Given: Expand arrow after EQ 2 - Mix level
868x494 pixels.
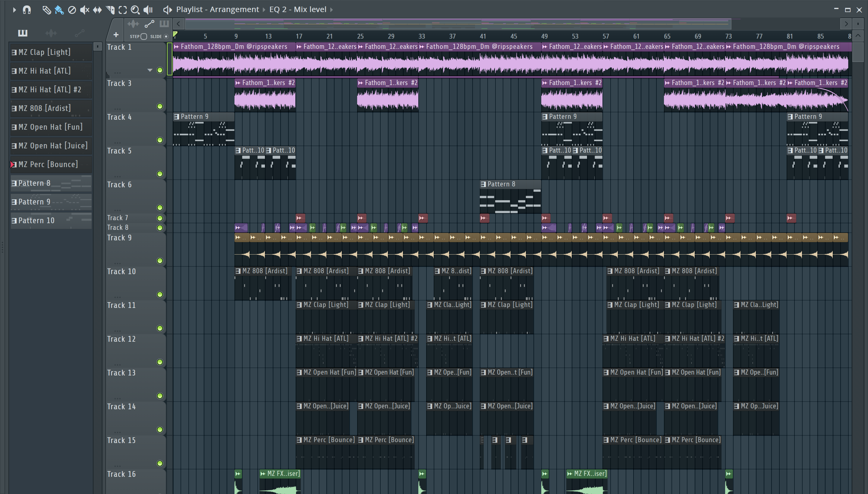Looking at the screenshot, I should [x=332, y=10].
